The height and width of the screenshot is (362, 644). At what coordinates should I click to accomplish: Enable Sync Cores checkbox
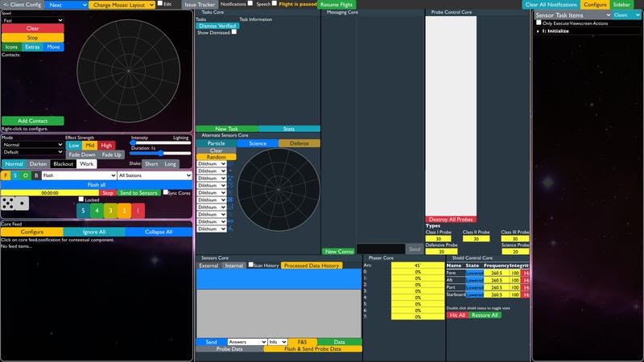click(166, 191)
